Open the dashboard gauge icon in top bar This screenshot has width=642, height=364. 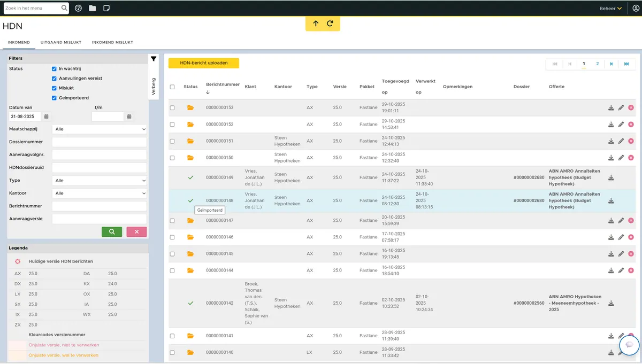[78, 9]
